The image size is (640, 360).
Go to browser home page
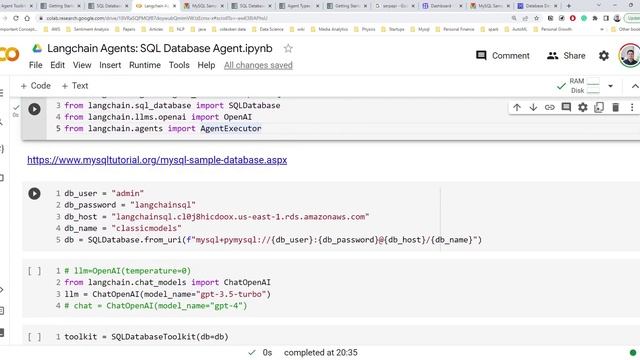(27, 18)
